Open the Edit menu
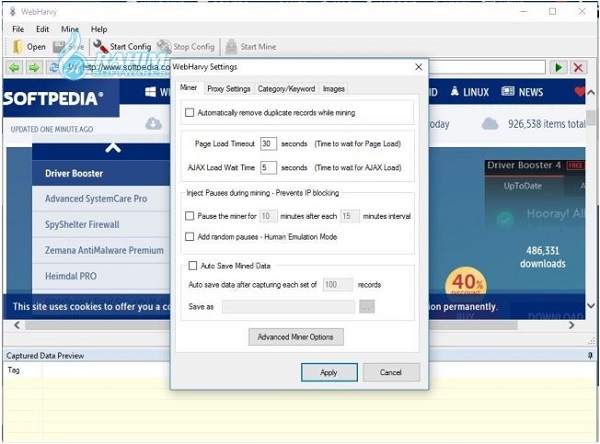This screenshot has width=600, height=444. pos(42,29)
